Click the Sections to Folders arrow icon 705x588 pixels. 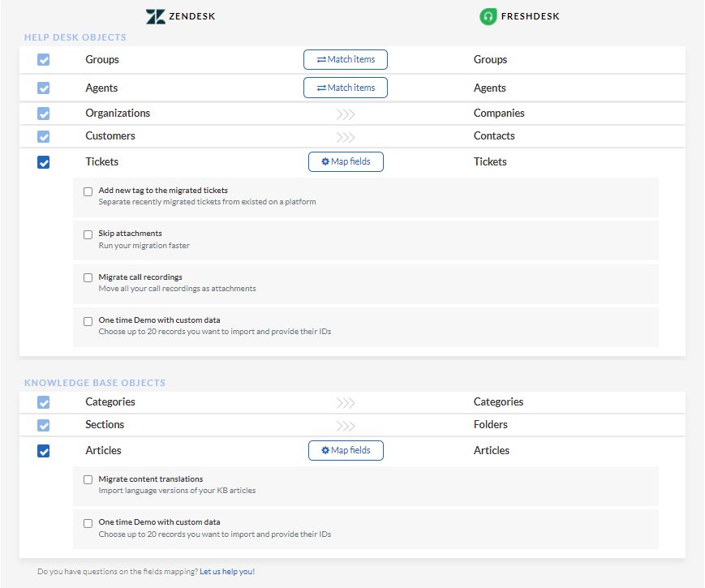346,426
